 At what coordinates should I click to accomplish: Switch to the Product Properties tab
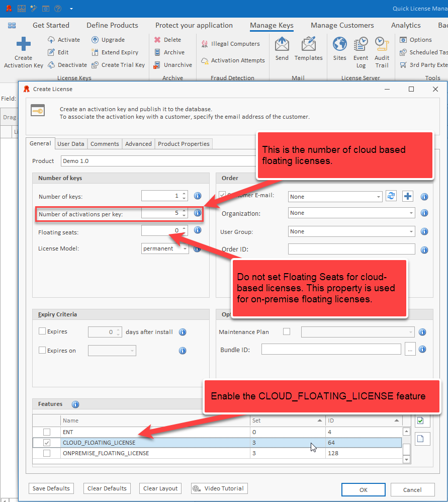(x=184, y=144)
